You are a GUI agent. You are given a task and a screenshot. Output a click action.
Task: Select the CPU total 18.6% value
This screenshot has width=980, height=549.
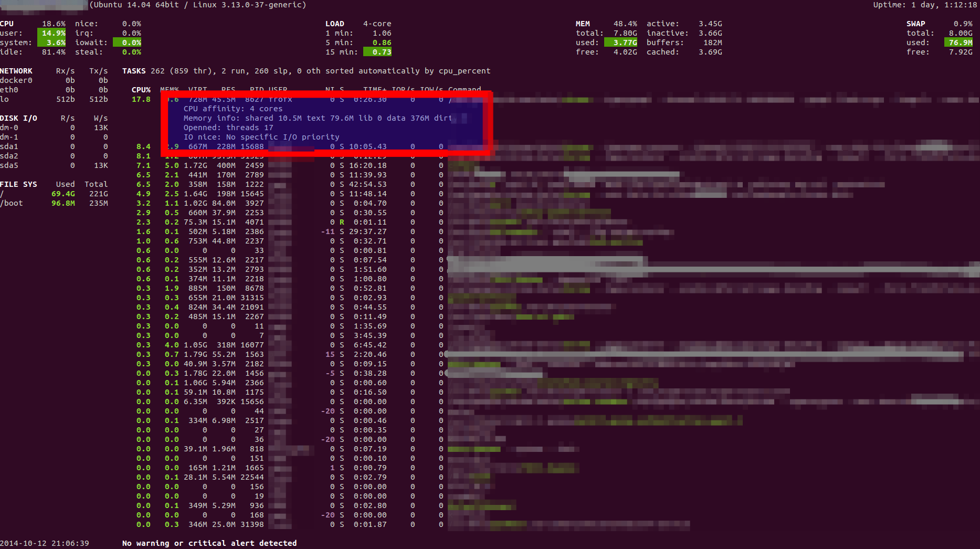point(54,24)
